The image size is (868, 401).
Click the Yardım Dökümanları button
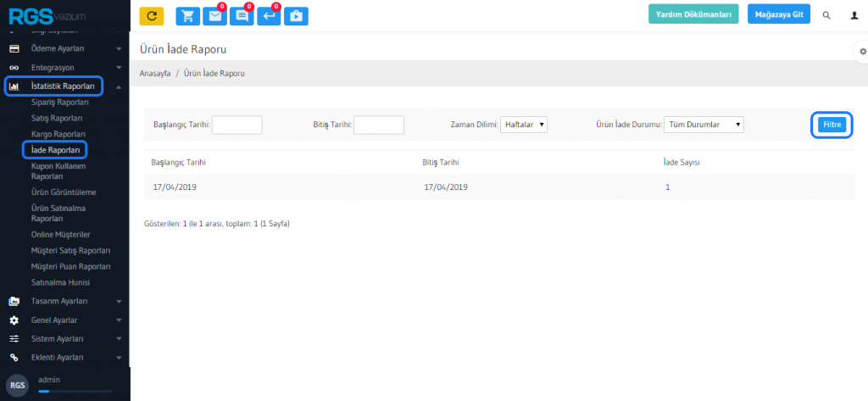click(x=693, y=14)
